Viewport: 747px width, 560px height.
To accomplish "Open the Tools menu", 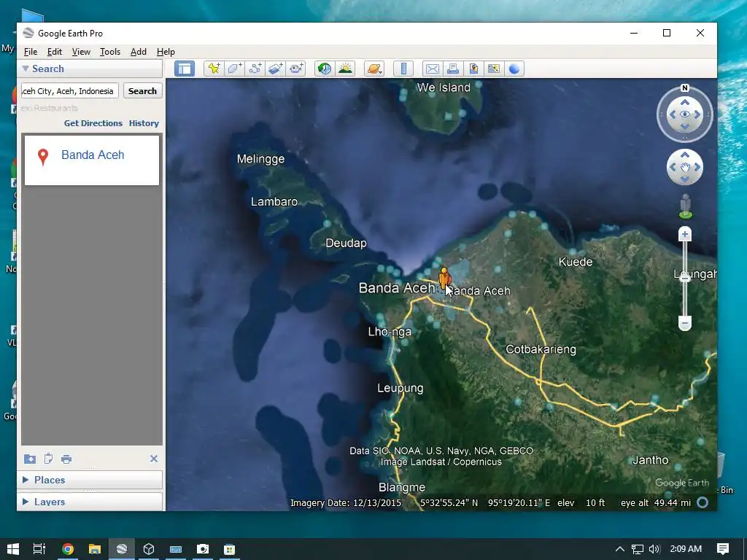I will [x=110, y=52].
